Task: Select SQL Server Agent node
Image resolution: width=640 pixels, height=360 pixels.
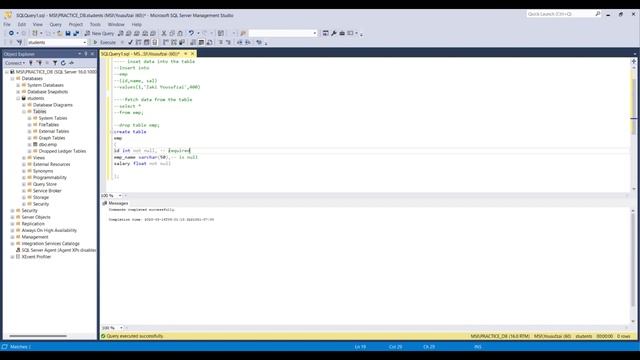Action: 58,250
